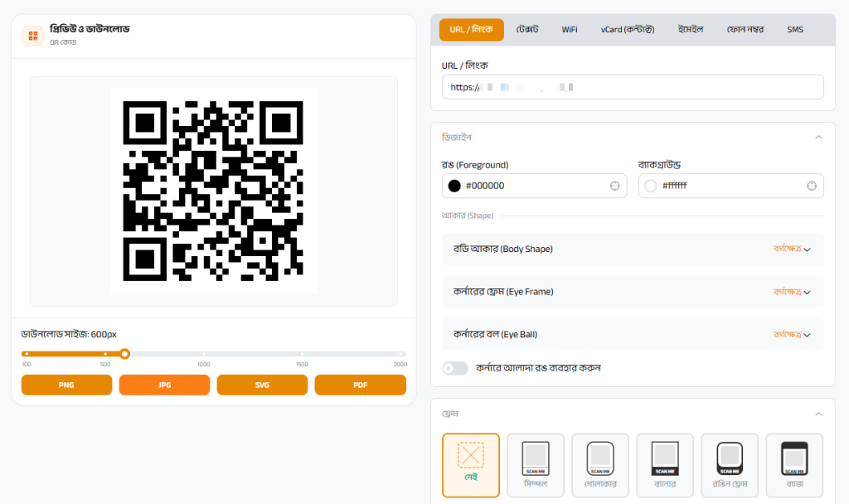
Task: Switch to the 'টেক্সট' text tab
Action: point(527,30)
